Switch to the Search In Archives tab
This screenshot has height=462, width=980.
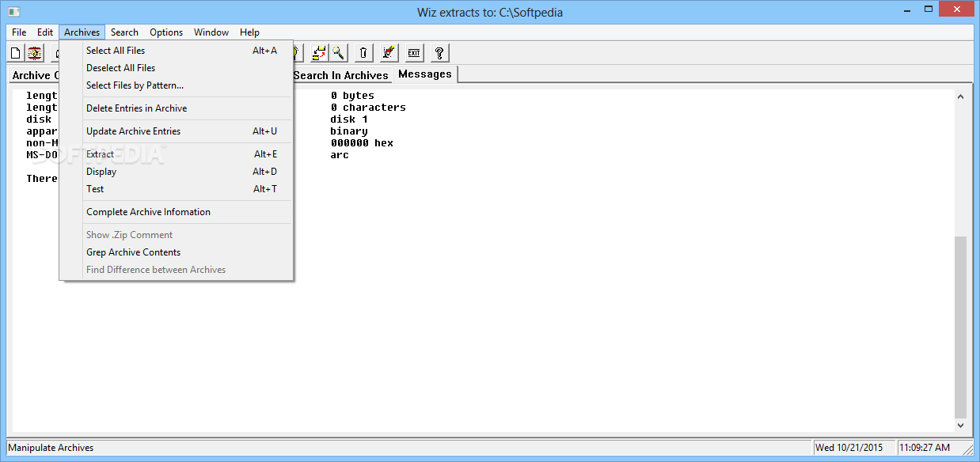(x=342, y=75)
